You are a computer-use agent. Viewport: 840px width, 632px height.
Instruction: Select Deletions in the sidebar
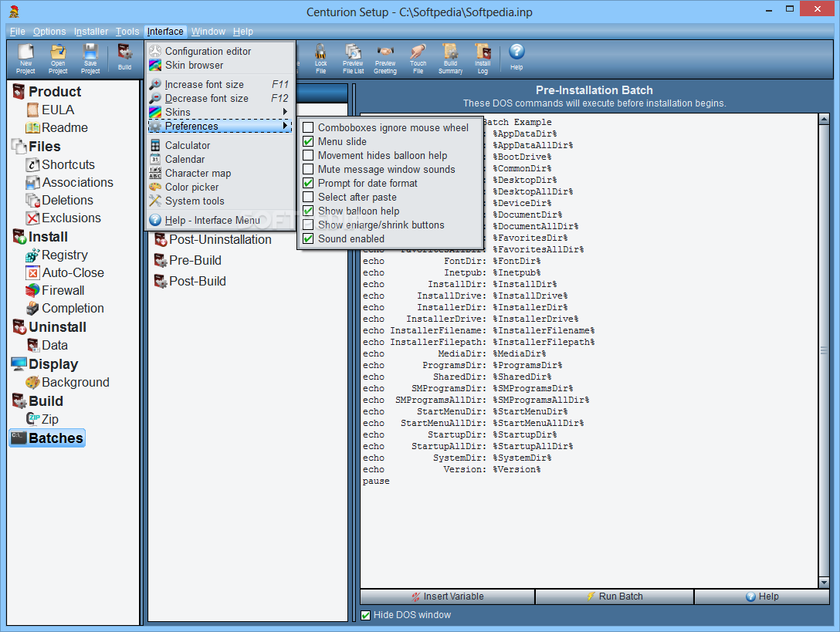(59, 200)
